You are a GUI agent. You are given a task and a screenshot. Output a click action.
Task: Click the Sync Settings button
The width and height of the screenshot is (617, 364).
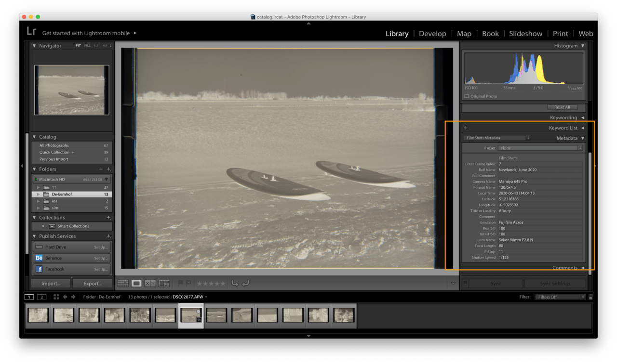click(555, 284)
